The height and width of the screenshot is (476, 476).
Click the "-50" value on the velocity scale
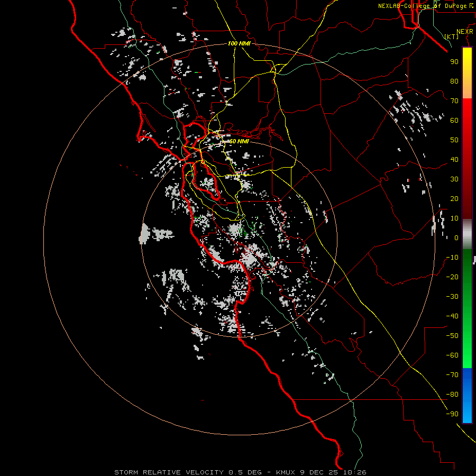(x=452, y=336)
